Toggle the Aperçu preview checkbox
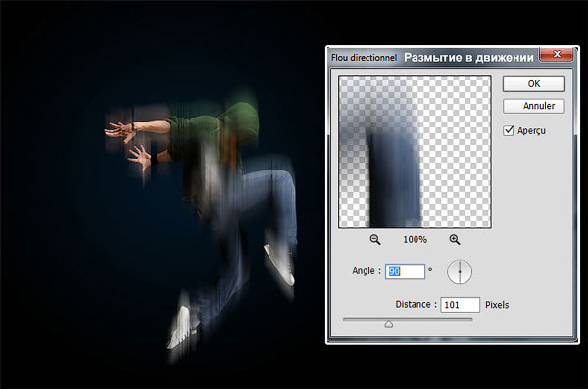 pos(509,130)
